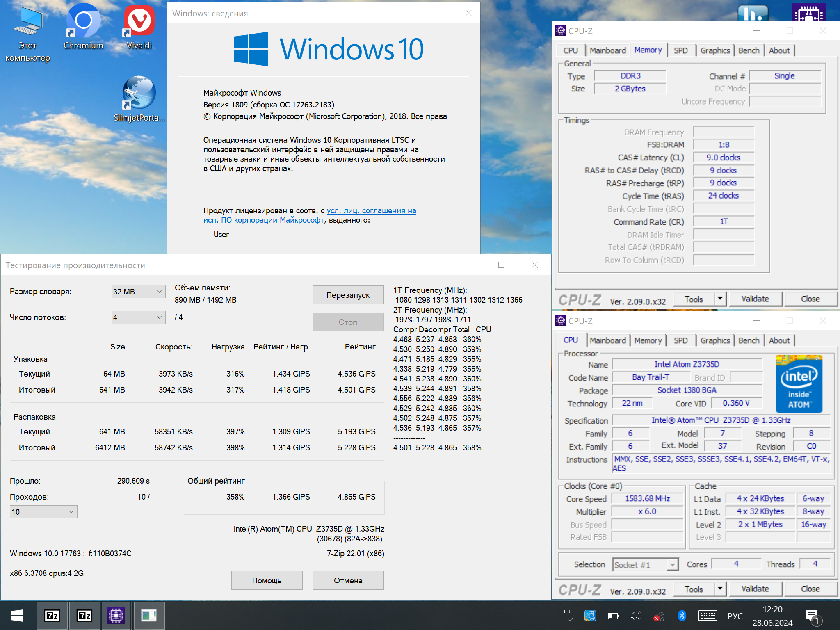Switch to Mainboard tab in upper CPU-Z window
This screenshot has width=840, height=630.
607,50
